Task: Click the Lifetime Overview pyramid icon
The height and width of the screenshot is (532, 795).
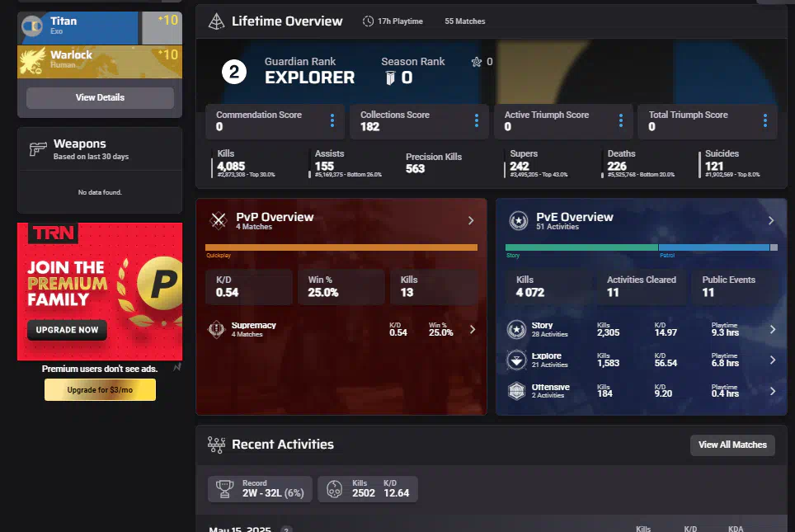Action: click(216, 21)
